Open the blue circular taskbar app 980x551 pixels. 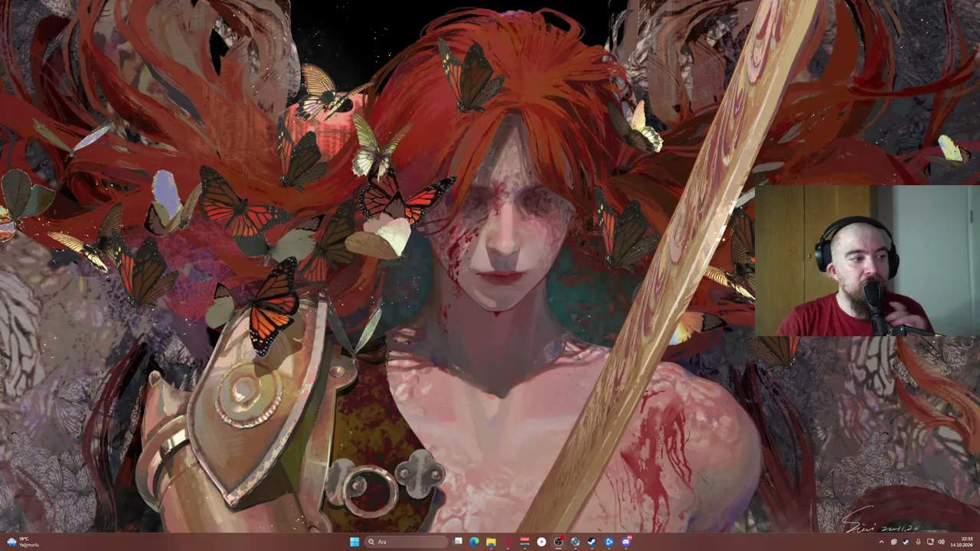tap(609, 542)
